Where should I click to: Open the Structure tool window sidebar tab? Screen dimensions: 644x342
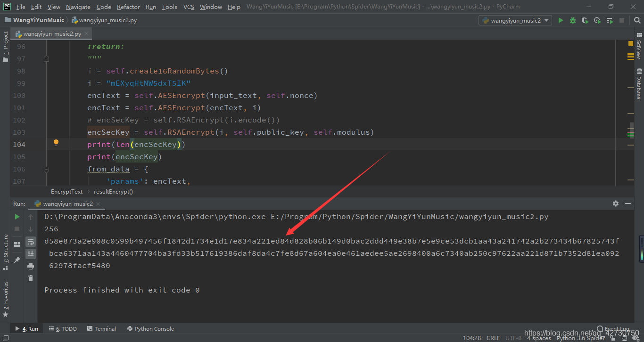6,252
